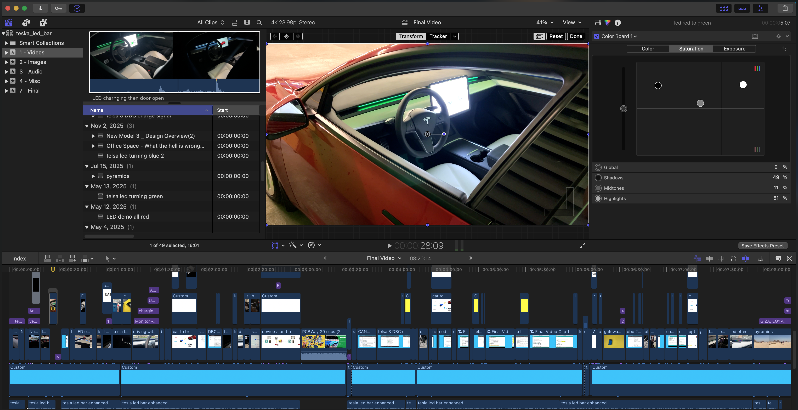Open the transitions browser icon
This screenshot has width=798, height=410.
click(x=790, y=258)
